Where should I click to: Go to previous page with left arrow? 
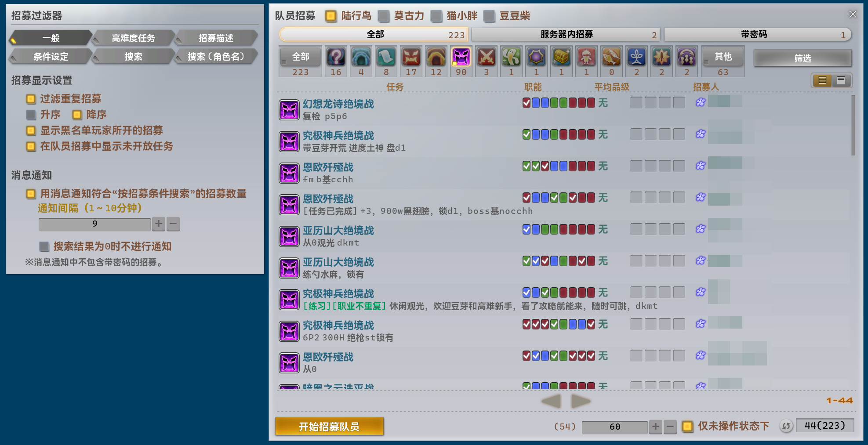tap(551, 401)
